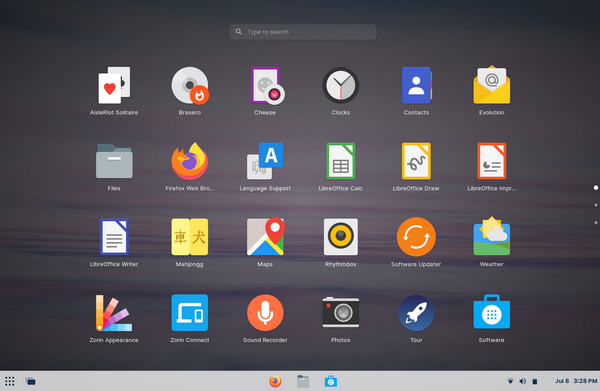
Task: Open Software store from taskbar
Action: point(331,381)
